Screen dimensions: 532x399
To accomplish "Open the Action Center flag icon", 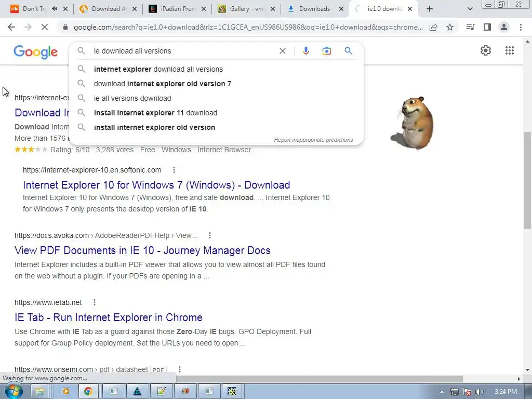I will point(467,392).
